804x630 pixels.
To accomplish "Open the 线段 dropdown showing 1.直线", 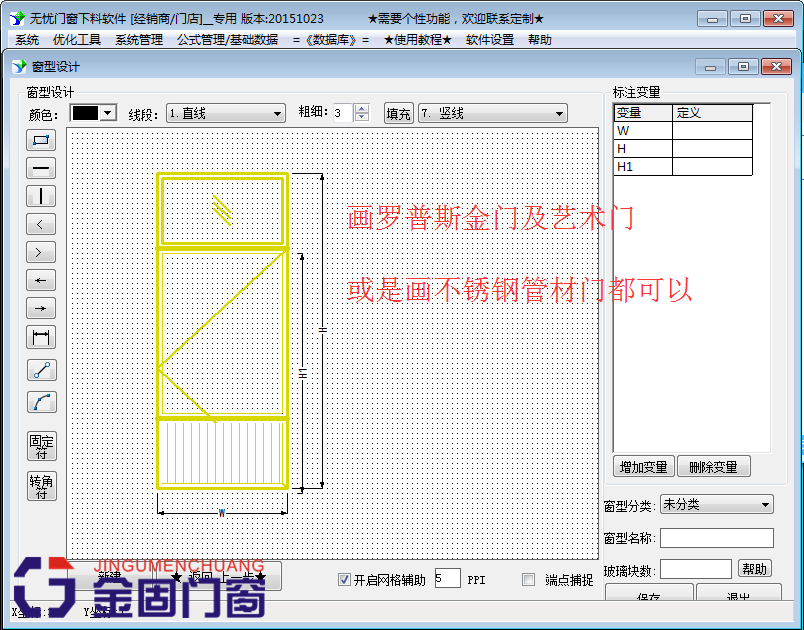I will pos(224,113).
